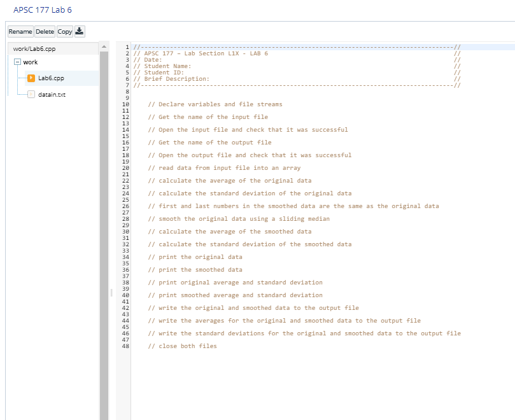Select the datain.txt file in tree
Screen dimensions: 515x420
click(52, 95)
